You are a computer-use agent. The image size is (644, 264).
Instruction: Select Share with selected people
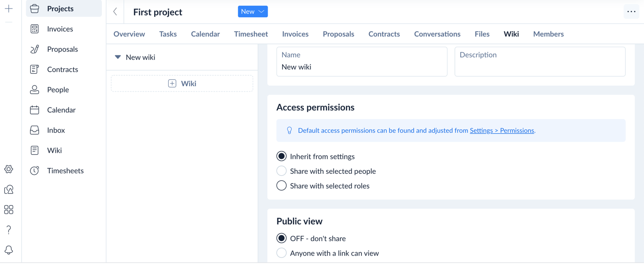[x=282, y=171]
